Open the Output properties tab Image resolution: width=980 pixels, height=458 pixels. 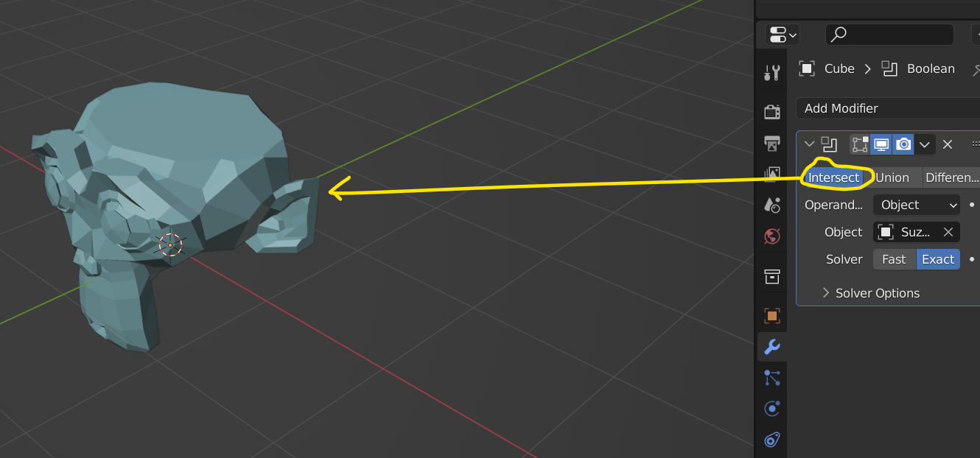click(771, 143)
